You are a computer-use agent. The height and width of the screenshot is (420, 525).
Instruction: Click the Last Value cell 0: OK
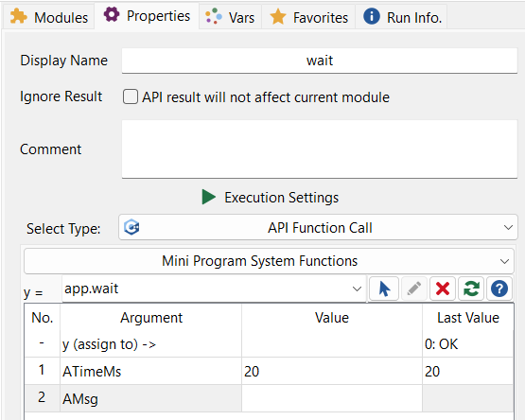[467, 344]
